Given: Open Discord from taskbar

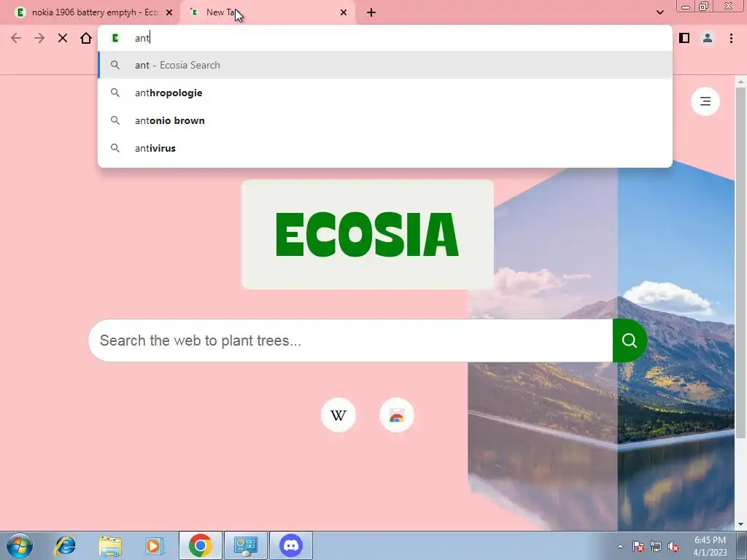Looking at the screenshot, I should pyautogui.click(x=291, y=545).
